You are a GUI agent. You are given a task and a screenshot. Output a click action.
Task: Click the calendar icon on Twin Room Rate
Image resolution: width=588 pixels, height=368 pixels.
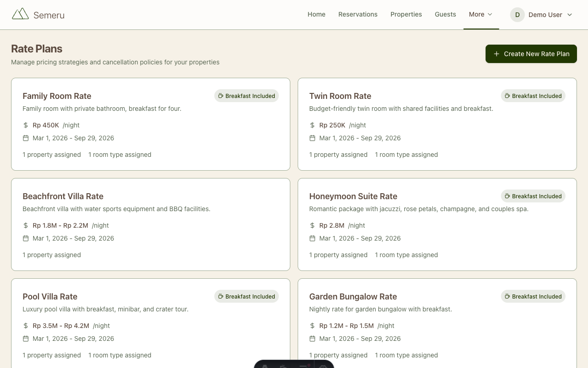[x=312, y=138]
